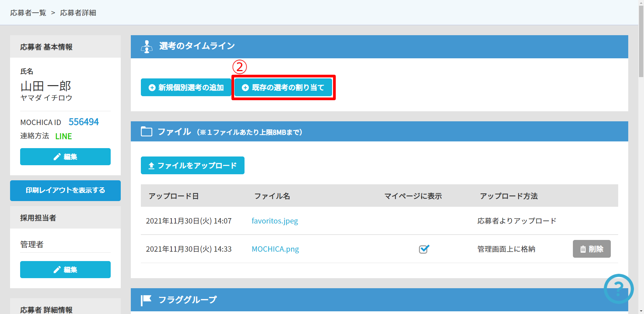Edit 採用担当者 with lower 編集 button
Screen dimensions: 644x314
point(65,269)
